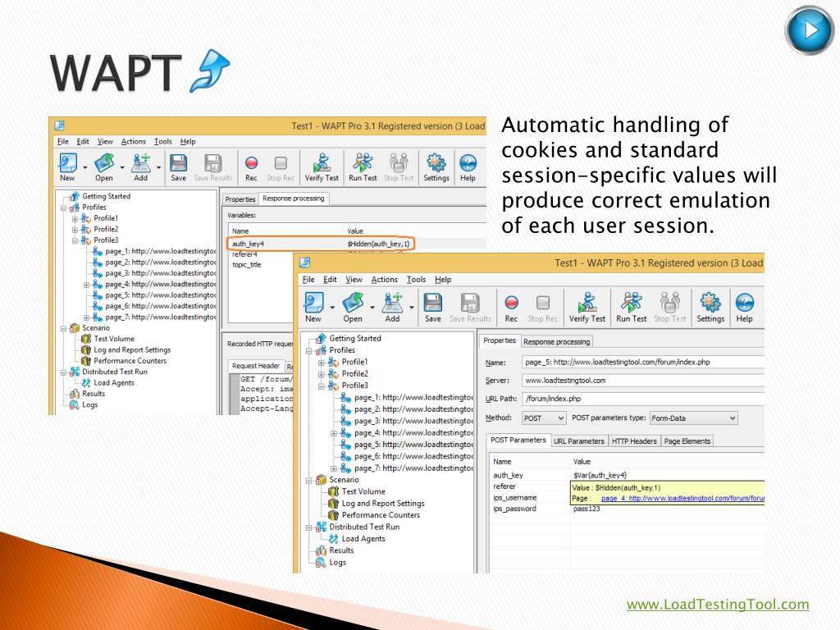Select Getting Started in front window tree
This screenshot has height=630, width=840.
pos(354,338)
